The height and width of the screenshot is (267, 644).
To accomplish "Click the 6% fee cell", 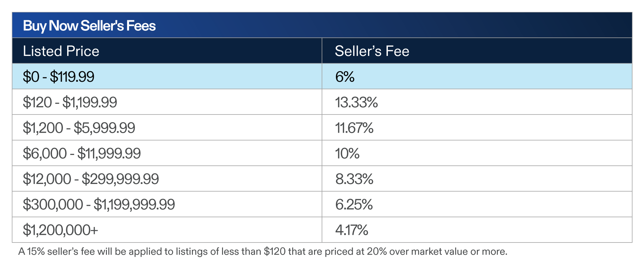I will 345,77.
